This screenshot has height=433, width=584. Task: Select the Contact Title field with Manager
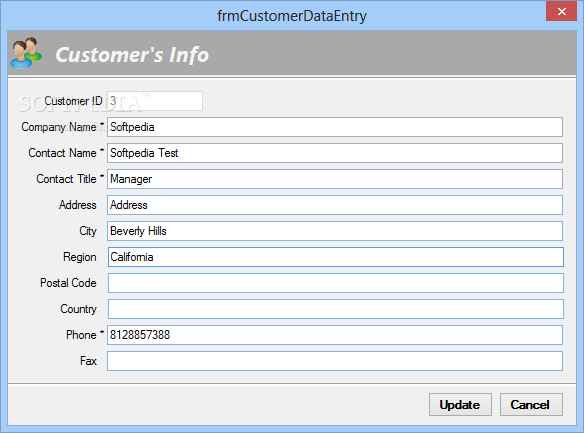(x=335, y=179)
